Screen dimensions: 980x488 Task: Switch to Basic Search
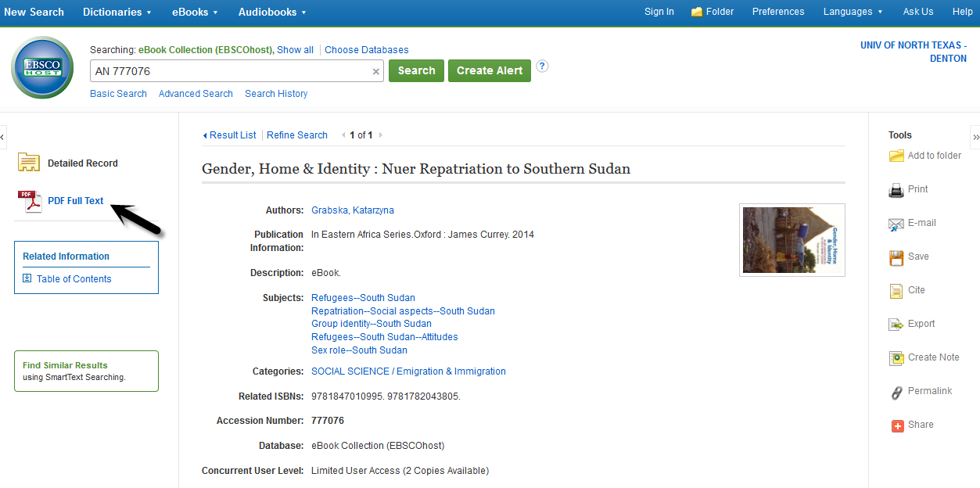click(118, 94)
